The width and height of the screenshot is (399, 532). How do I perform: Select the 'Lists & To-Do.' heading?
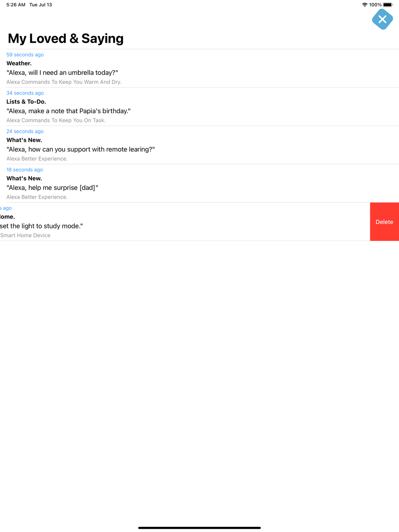(26, 102)
